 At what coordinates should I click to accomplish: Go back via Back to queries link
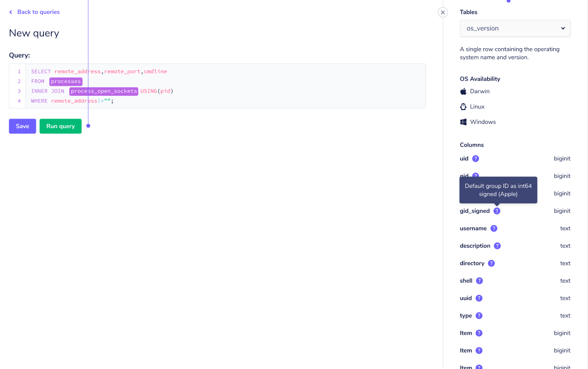point(38,12)
